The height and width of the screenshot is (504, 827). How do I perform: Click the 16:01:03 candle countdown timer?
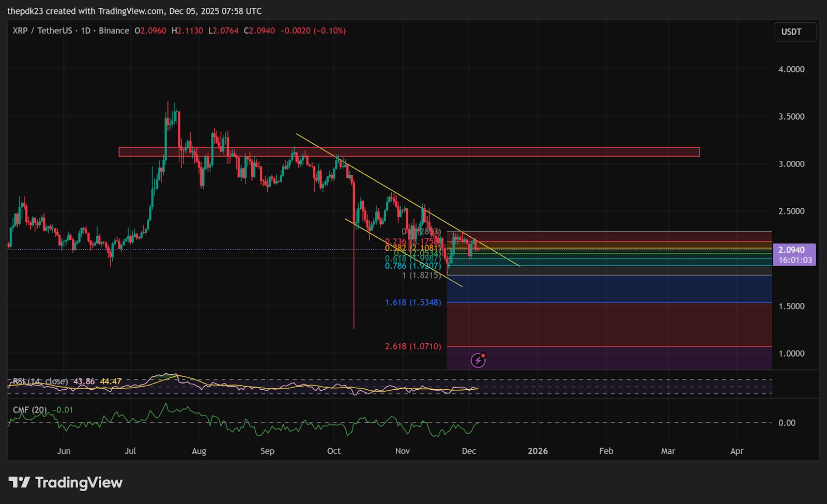pos(794,258)
